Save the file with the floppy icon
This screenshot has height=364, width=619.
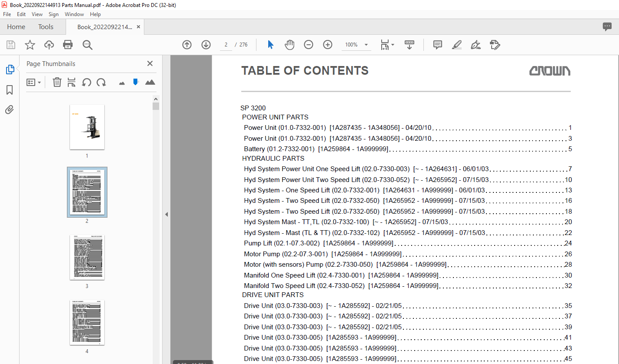[x=11, y=45]
